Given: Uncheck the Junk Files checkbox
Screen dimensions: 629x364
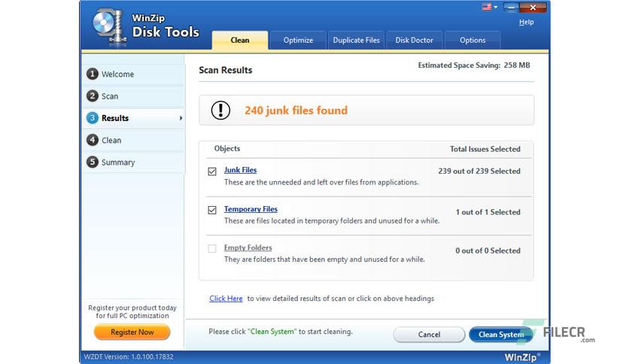Looking at the screenshot, I should 212,171.
